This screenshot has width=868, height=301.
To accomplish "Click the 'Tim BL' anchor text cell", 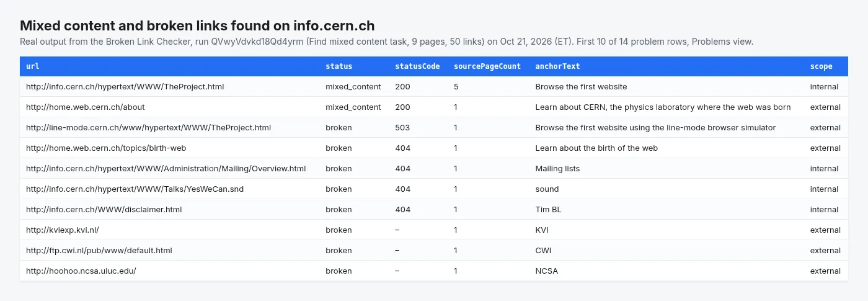I will click(x=548, y=210).
